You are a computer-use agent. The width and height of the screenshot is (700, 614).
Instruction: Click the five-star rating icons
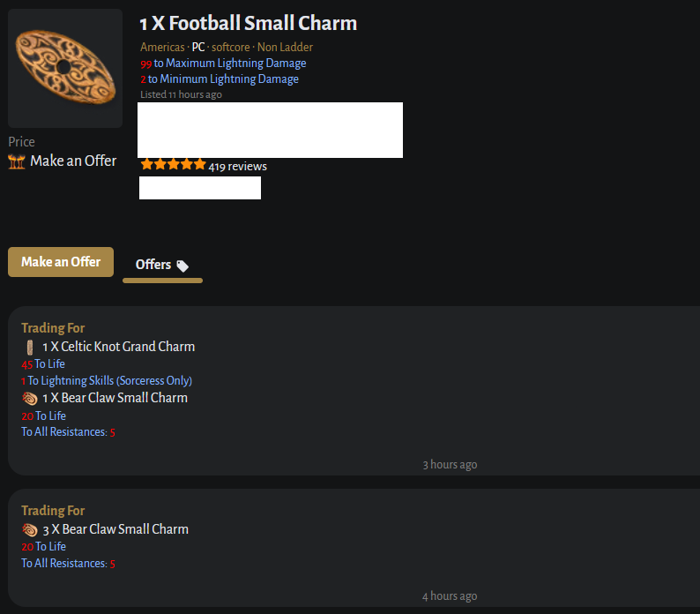[173, 165]
